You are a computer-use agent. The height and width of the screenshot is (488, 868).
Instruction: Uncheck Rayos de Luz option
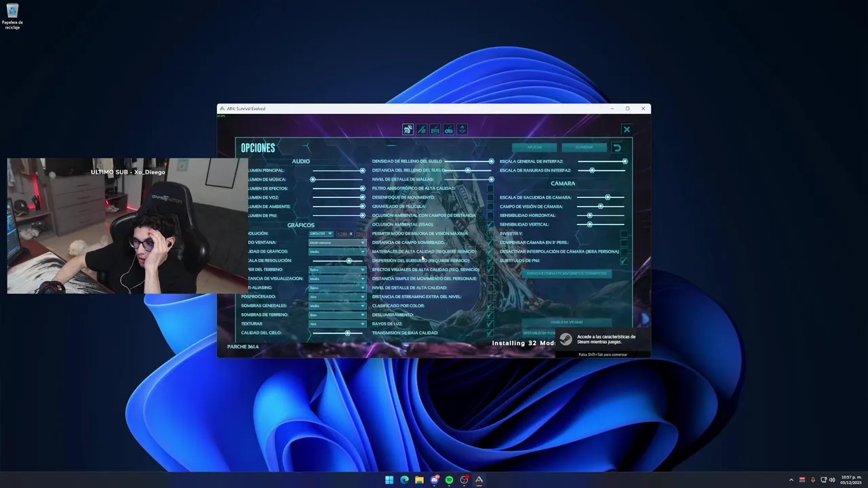coord(490,324)
